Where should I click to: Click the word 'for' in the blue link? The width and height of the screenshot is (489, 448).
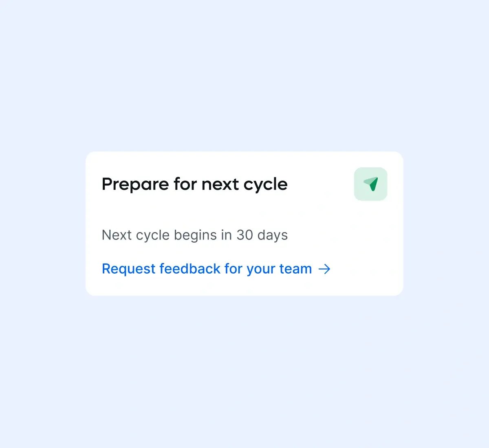pyautogui.click(x=233, y=269)
